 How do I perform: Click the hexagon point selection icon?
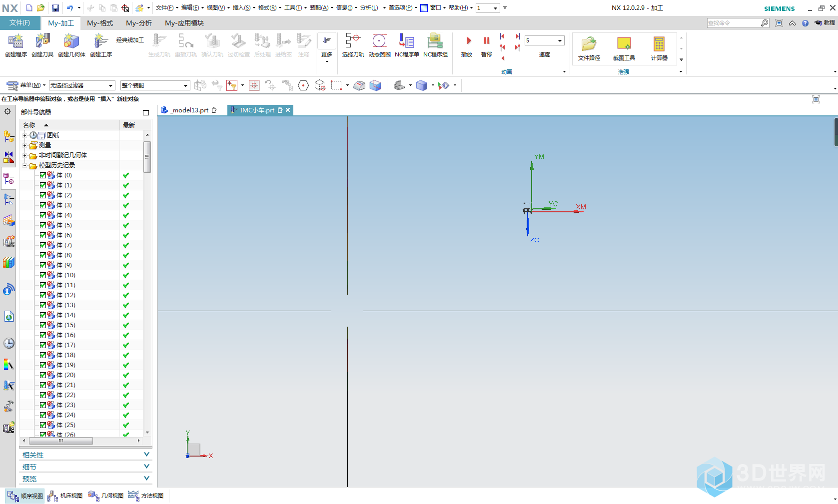(303, 85)
